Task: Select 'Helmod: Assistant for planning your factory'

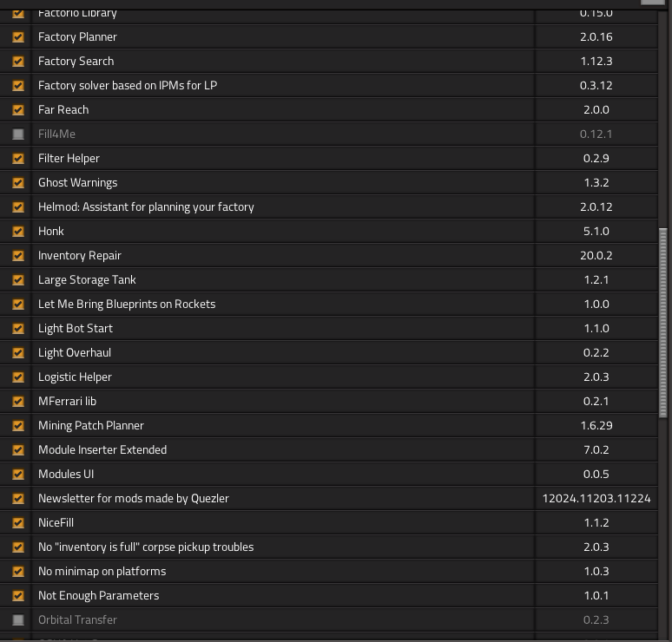Action: coord(146,206)
